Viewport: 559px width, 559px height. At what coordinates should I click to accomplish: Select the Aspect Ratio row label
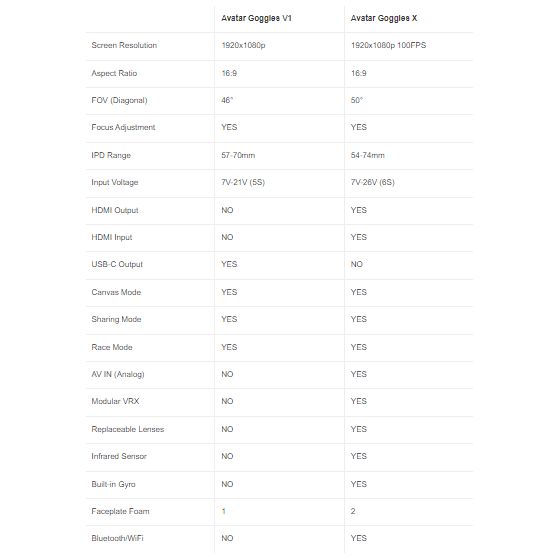coord(114,73)
